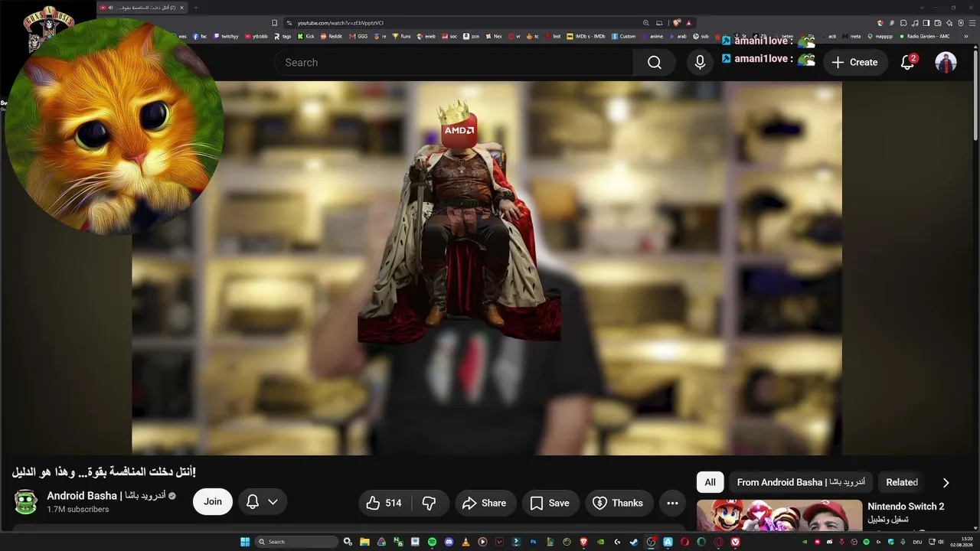Open the Radio Garden - AMC bookmark
Image resolution: width=980 pixels, height=551 pixels.
(x=924, y=36)
